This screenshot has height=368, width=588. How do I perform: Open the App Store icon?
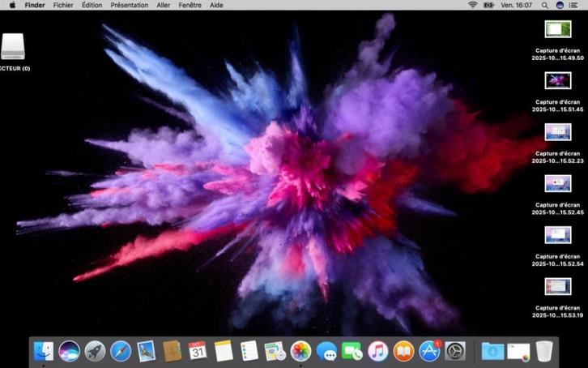click(x=429, y=351)
